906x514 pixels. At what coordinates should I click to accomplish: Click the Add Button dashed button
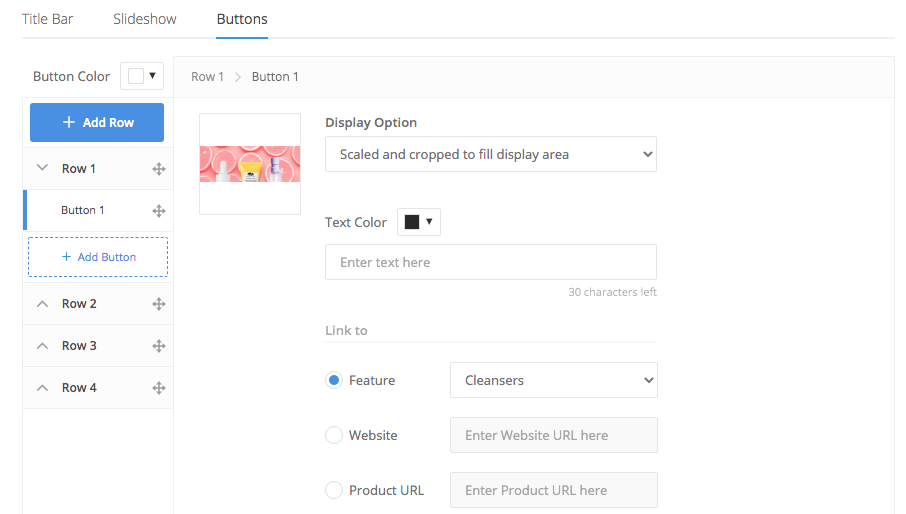(x=98, y=257)
